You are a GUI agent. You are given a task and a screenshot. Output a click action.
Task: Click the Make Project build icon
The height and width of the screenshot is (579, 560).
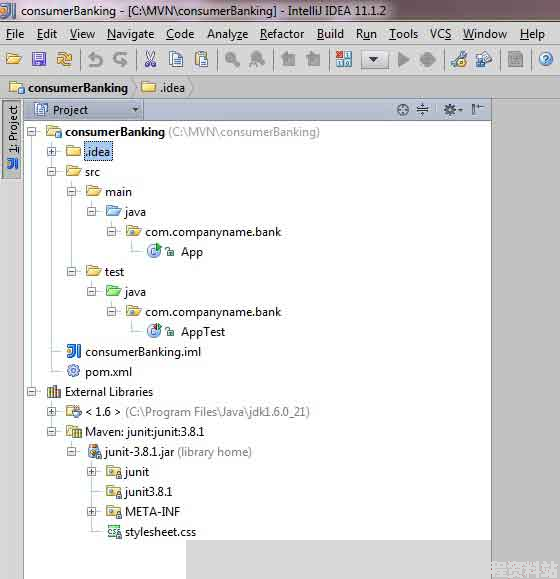[344, 59]
